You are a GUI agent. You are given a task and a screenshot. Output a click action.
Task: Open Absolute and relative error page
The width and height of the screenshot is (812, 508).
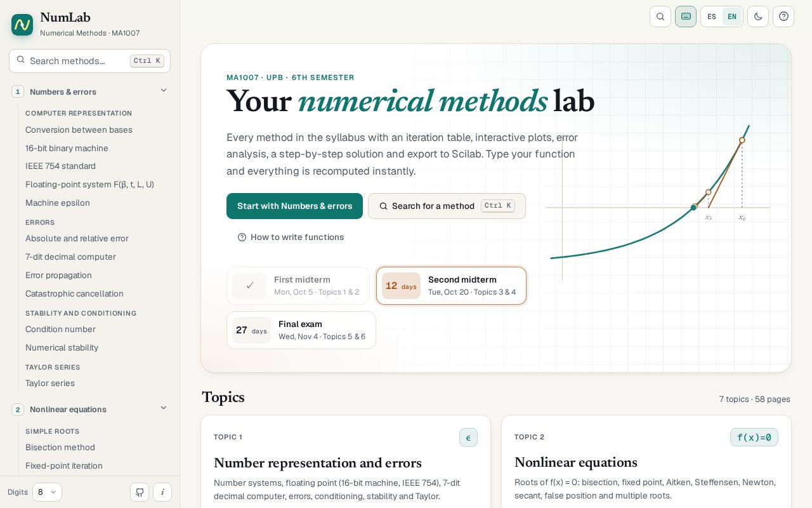77,238
